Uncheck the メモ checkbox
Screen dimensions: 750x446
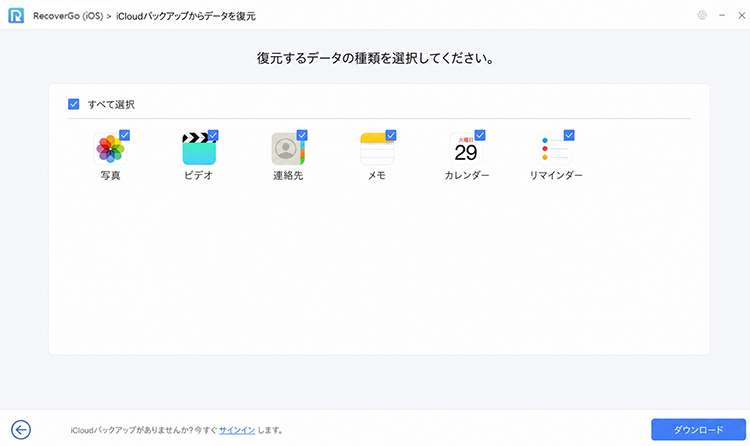pyautogui.click(x=391, y=135)
